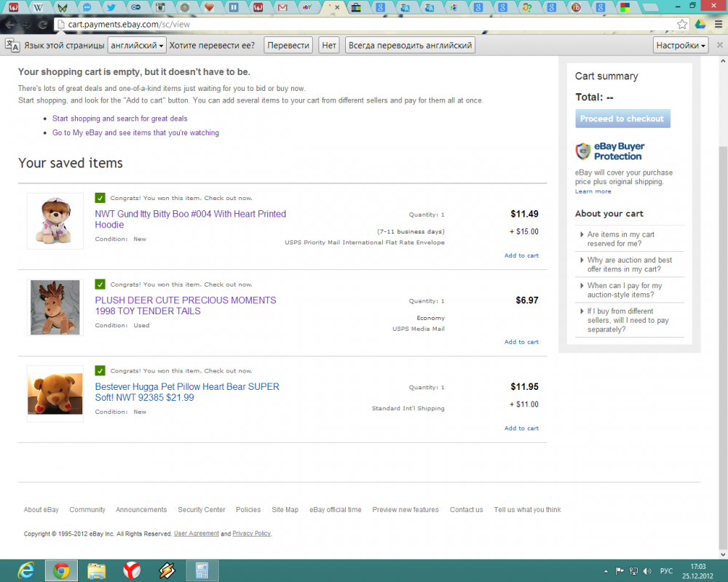Open the Chrome menu
The image size is (728, 582).
[x=719, y=24]
